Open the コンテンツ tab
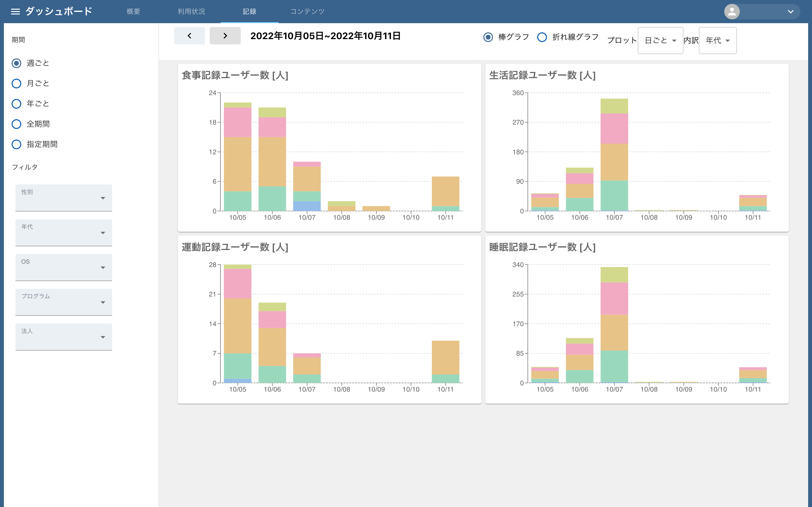 pos(307,12)
